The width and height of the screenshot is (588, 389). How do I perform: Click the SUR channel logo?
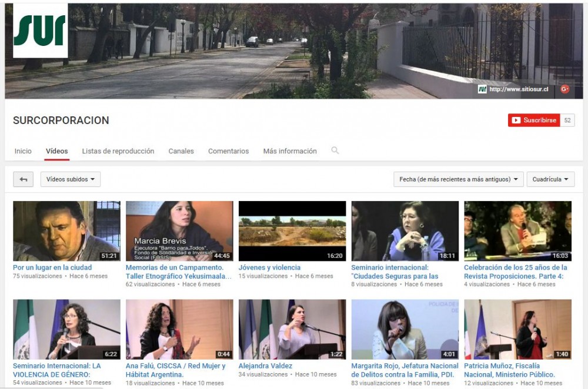(x=40, y=31)
